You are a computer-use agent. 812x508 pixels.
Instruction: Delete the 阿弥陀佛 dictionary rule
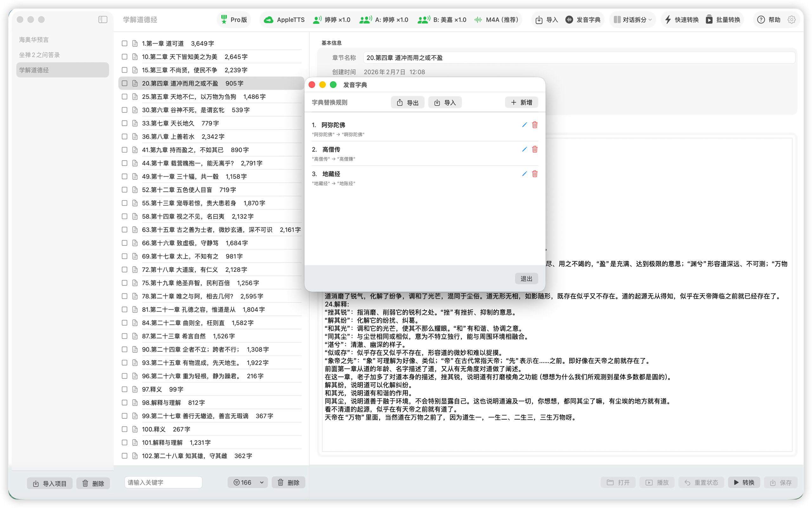(x=535, y=125)
